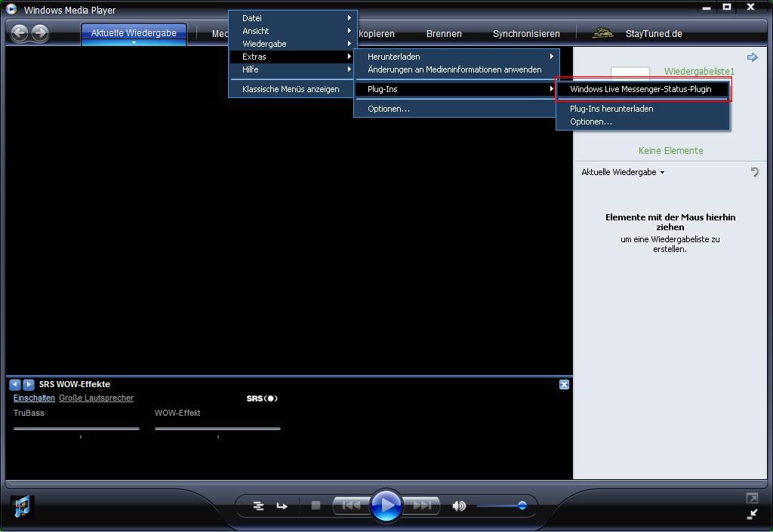
Task: Open the Aktuelle Wiedergabe list dropdown
Action: pos(623,172)
